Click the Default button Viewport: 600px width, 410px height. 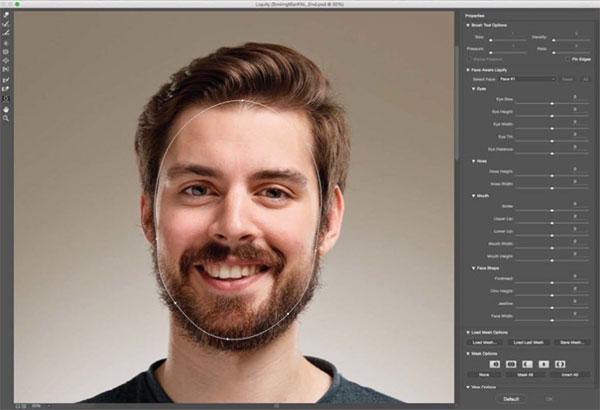click(x=511, y=399)
